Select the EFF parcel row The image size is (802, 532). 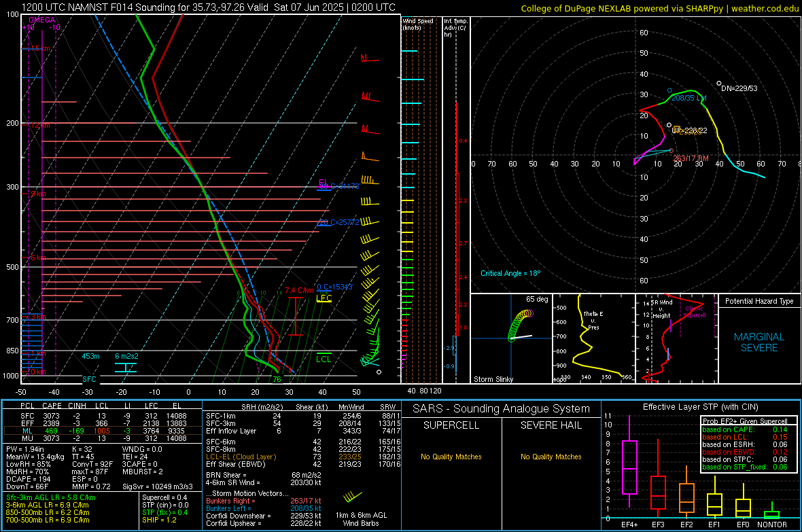pyautogui.click(x=103, y=423)
